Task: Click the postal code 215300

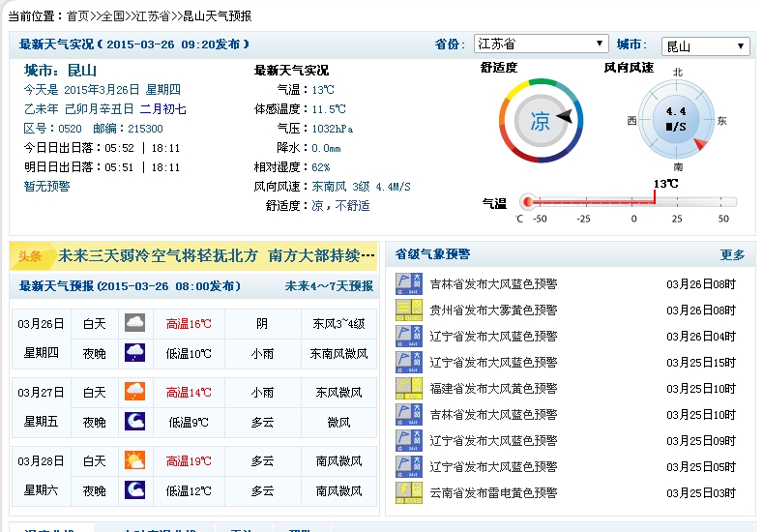Action: tap(145, 129)
